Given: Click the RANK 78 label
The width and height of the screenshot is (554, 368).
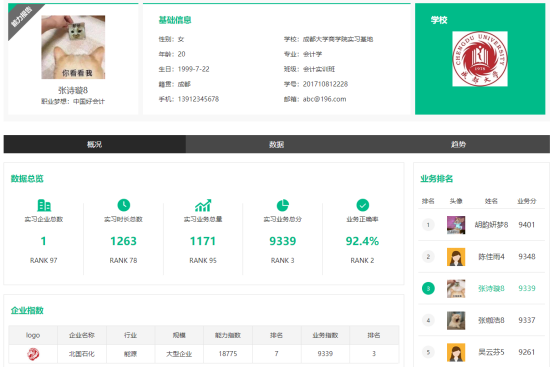Looking at the screenshot, I should 123,260.
